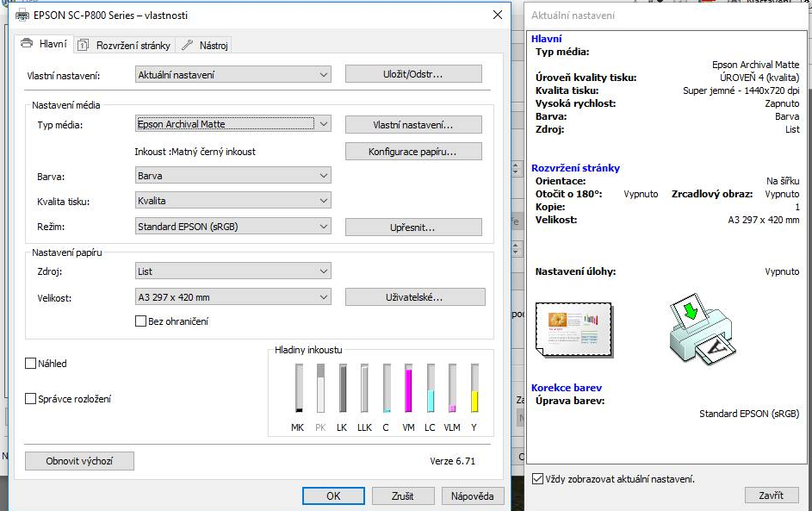This screenshot has height=511, width=812.
Task: Enable the Bez ohraničení checkbox
Action: pos(140,321)
